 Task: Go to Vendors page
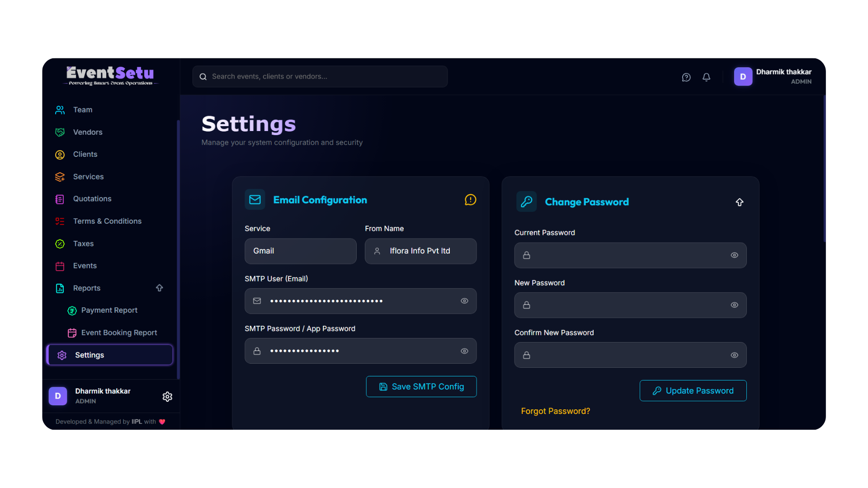[x=110, y=132]
